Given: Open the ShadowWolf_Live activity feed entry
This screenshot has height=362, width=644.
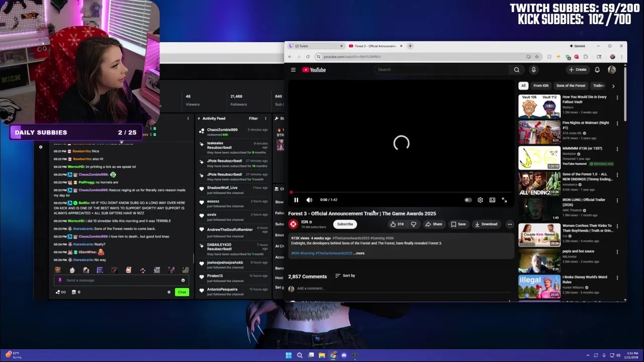Looking at the screenshot, I should click(233, 190).
